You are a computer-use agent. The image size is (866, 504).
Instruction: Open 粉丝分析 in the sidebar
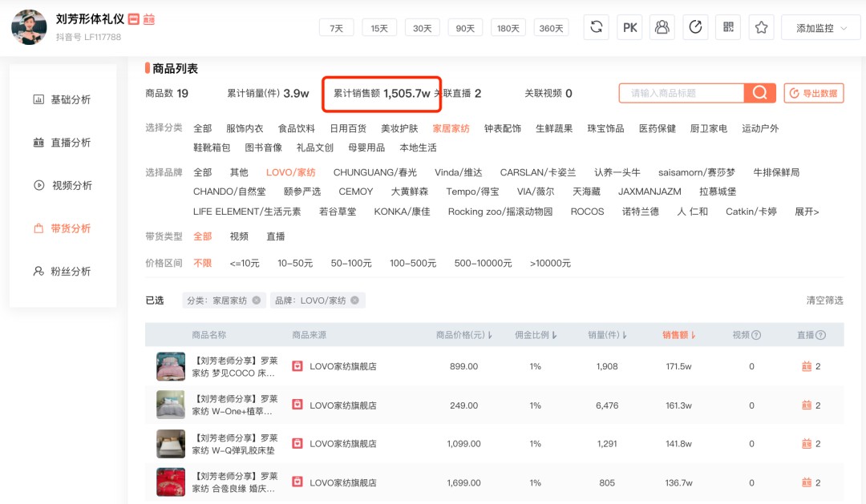[x=63, y=271]
